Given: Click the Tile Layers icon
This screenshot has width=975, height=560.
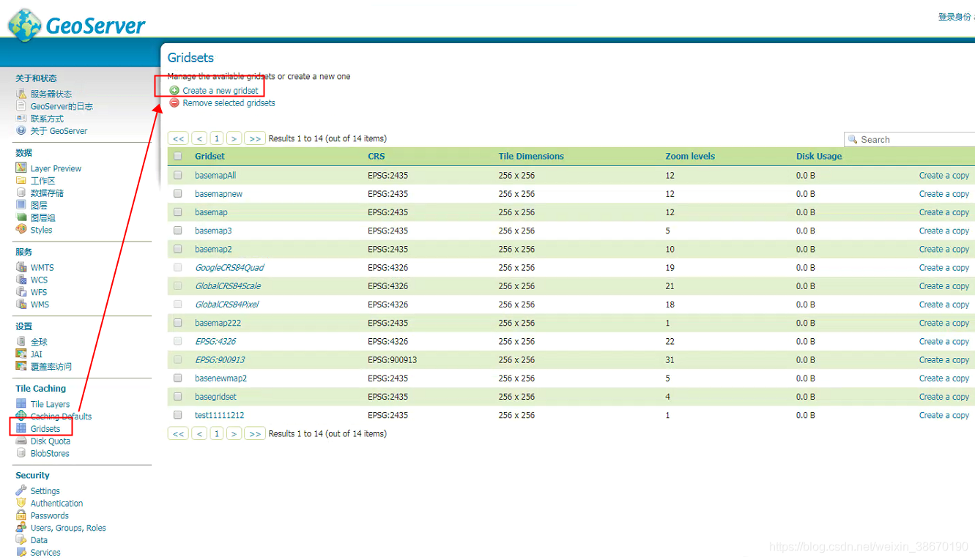Looking at the screenshot, I should tap(21, 404).
